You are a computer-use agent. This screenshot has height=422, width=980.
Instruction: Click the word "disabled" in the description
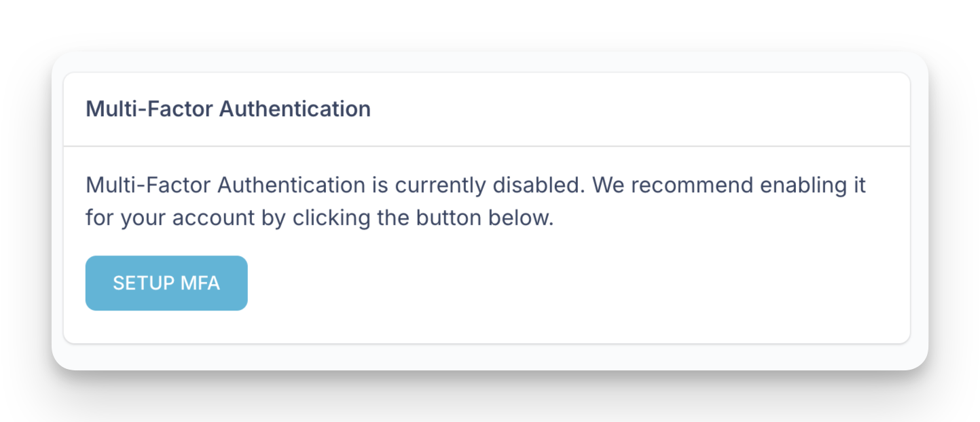coord(538,185)
